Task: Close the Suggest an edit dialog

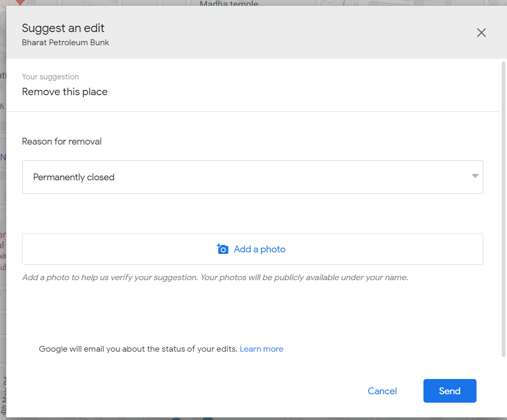Action: tap(481, 33)
